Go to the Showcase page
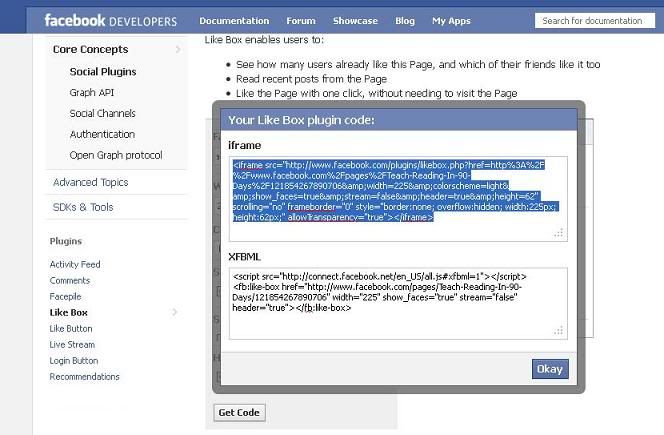This screenshot has width=664, height=435. [x=355, y=21]
